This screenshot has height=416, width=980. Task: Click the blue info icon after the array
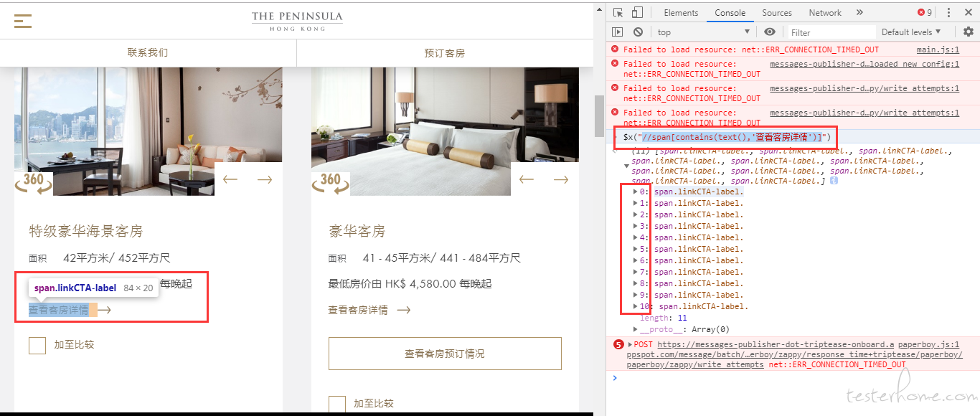(834, 181)
